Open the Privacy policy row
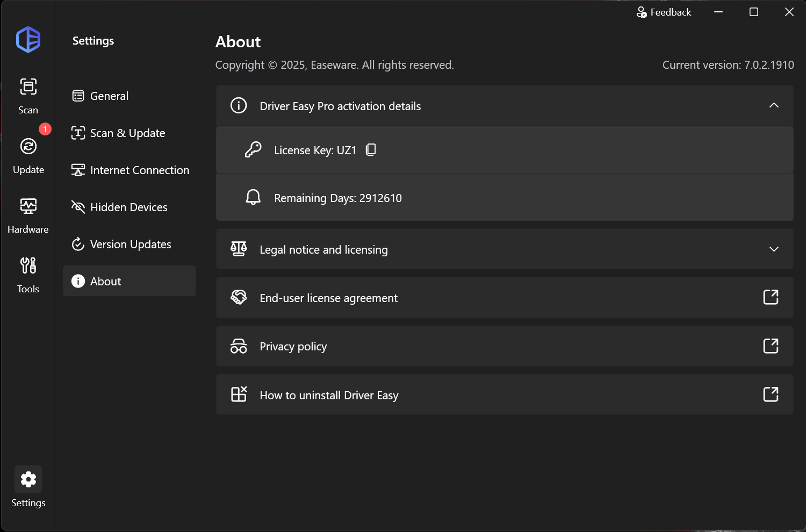The height and width of the screenshot is (532, 806). click(x=505, y=346)
